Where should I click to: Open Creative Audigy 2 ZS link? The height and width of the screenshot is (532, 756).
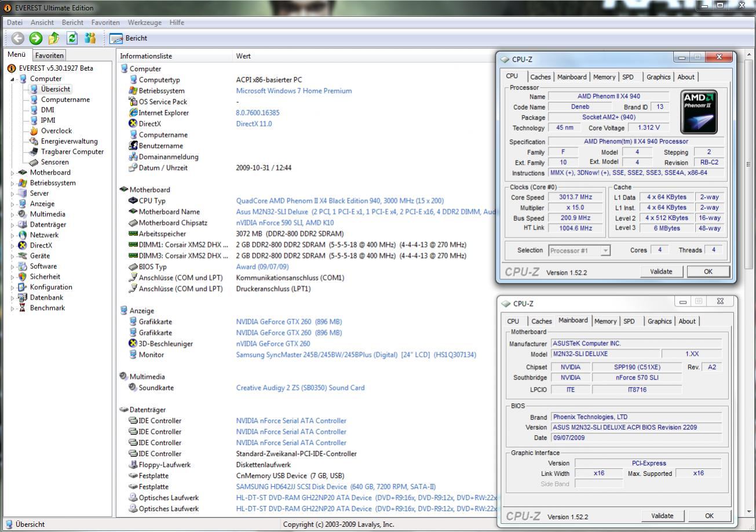(301, 388)
